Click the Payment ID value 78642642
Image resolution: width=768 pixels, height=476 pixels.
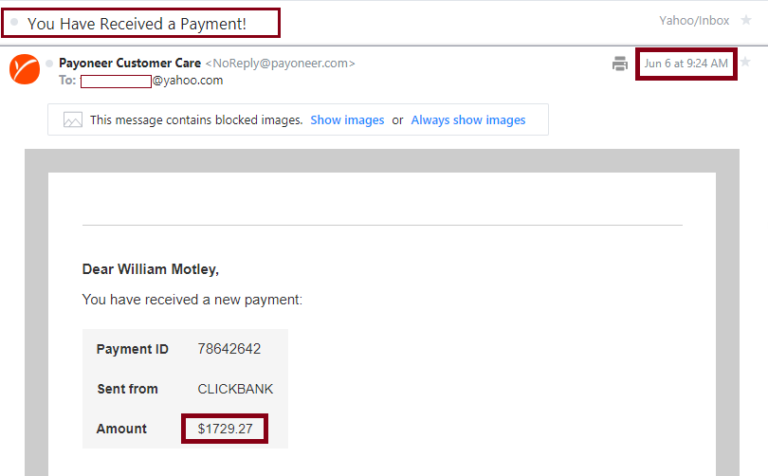[229, 349]
